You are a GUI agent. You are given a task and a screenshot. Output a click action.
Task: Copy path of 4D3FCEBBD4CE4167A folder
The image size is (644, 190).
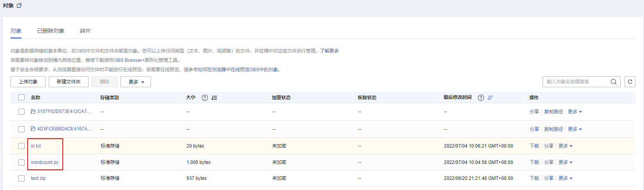tap(554, 129)
